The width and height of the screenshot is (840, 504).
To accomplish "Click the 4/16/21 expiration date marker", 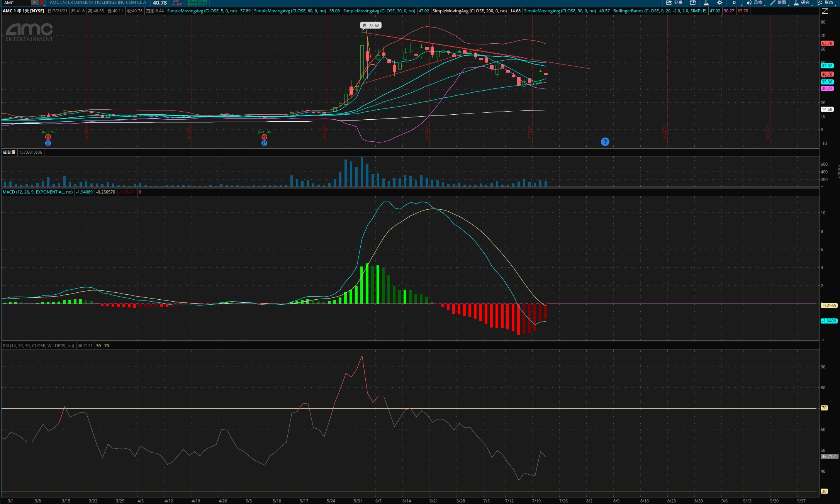I will (189, 132).
